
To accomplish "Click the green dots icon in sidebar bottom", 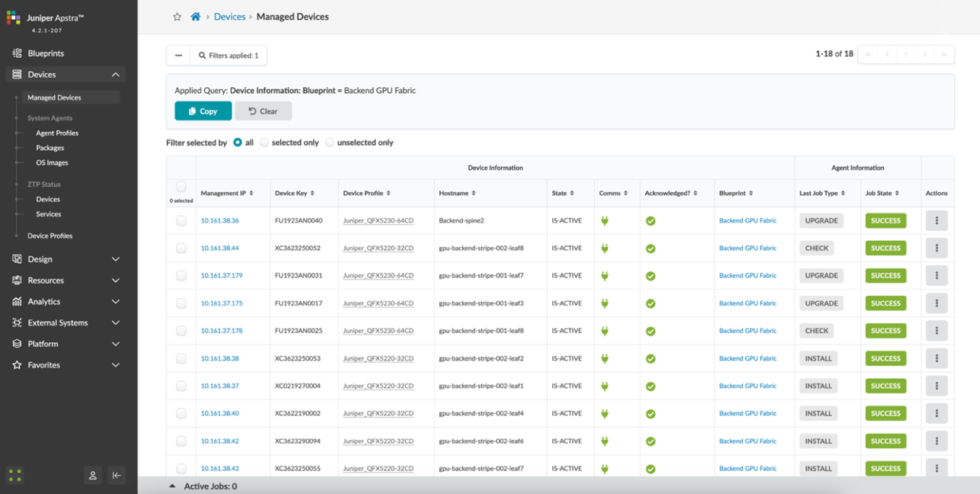I will click(x=14, y=475).
